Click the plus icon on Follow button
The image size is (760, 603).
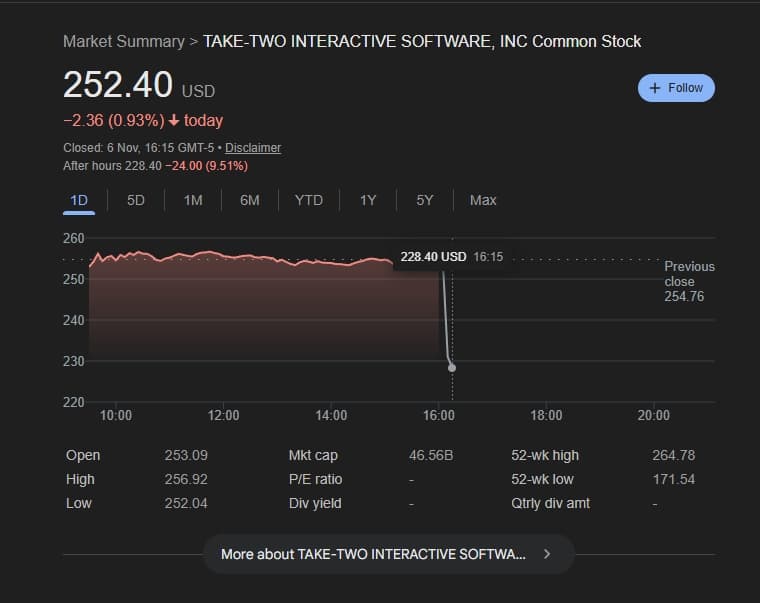(655, 88)
